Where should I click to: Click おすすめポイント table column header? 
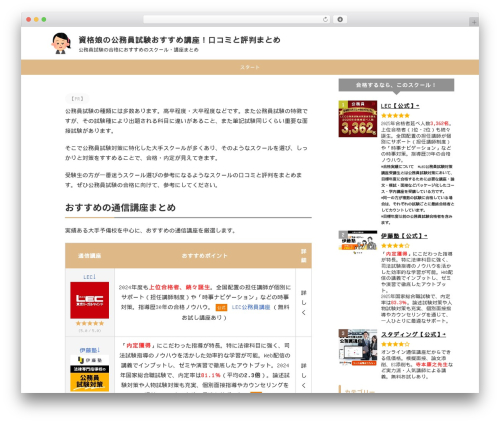point(205,256)
